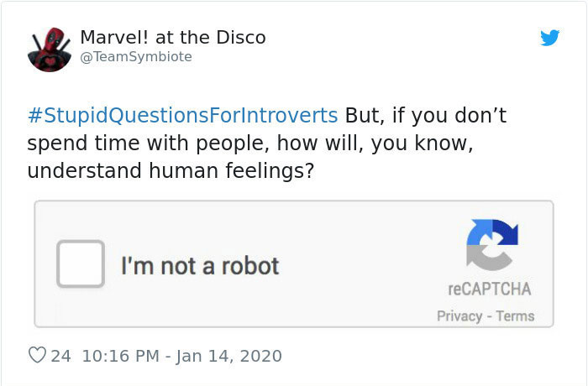Open the #StupidQuestionsForIntroverts hashtag
The height and width of the screenshot is (386, 588).
[x=182, y=115]
